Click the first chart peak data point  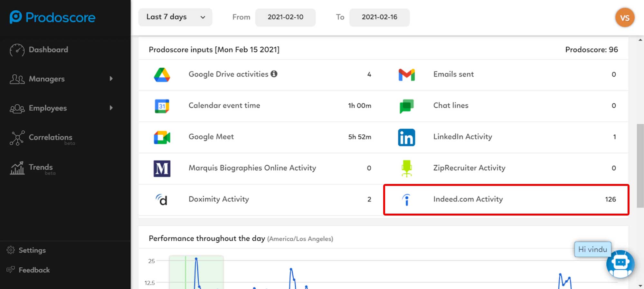196,258
